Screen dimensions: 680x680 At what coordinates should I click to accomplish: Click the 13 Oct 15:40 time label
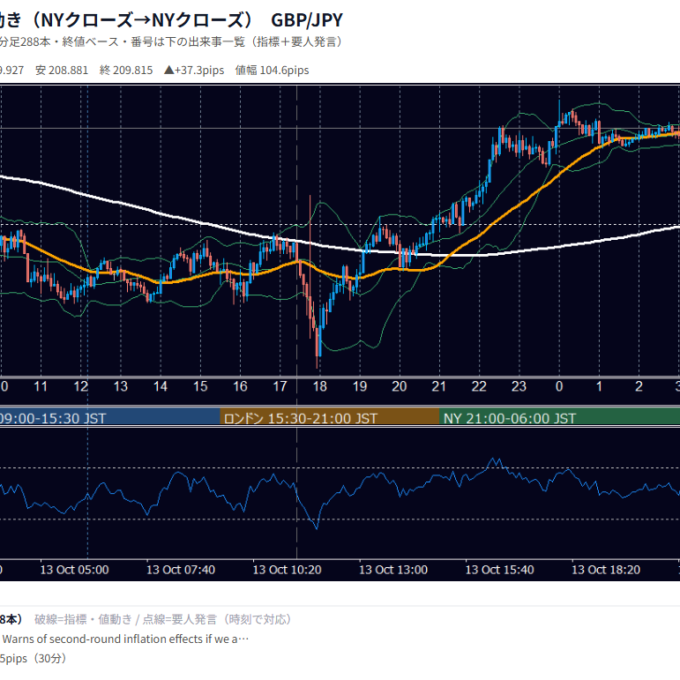click(500, 569)
